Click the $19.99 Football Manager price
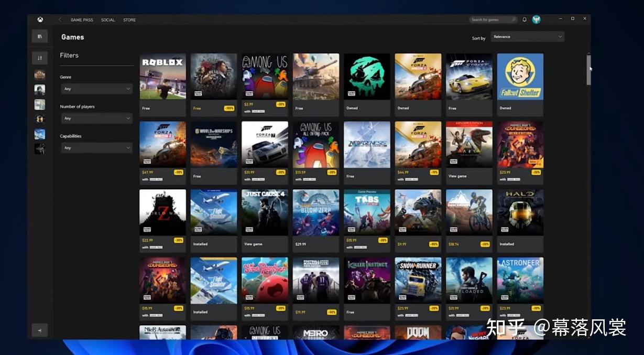The width and height of the screenshot is (644, 355). tap(301, 311)
